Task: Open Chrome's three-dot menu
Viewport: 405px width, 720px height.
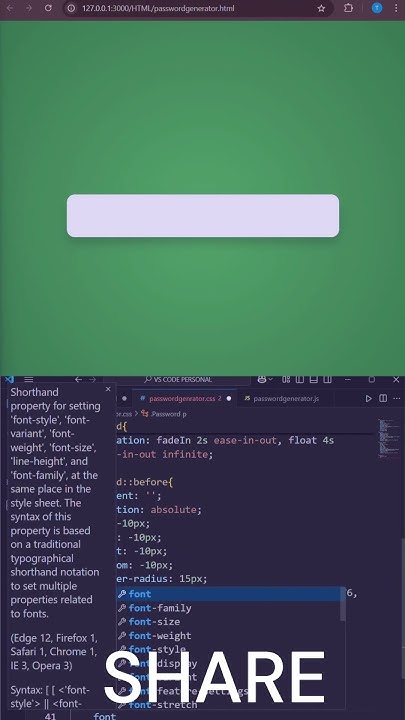Action: [396, 8]
